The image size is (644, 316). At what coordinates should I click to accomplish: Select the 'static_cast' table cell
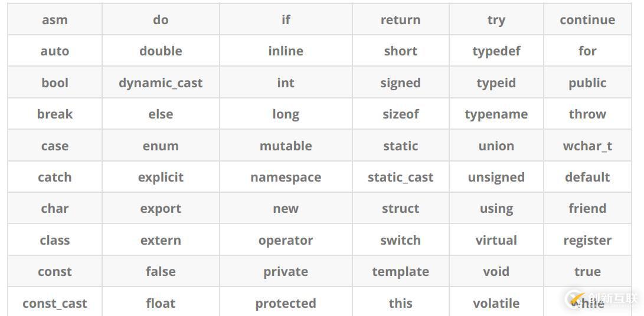pos(400,177)
